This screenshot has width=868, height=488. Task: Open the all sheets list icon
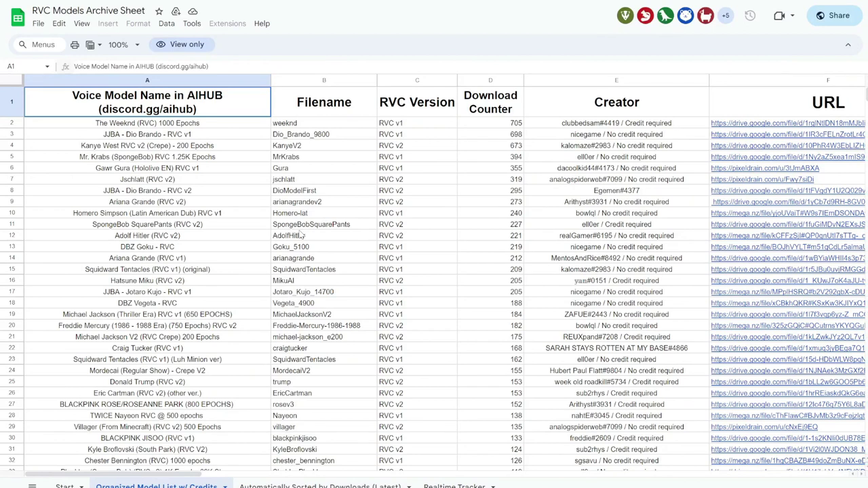pos(32,485)
